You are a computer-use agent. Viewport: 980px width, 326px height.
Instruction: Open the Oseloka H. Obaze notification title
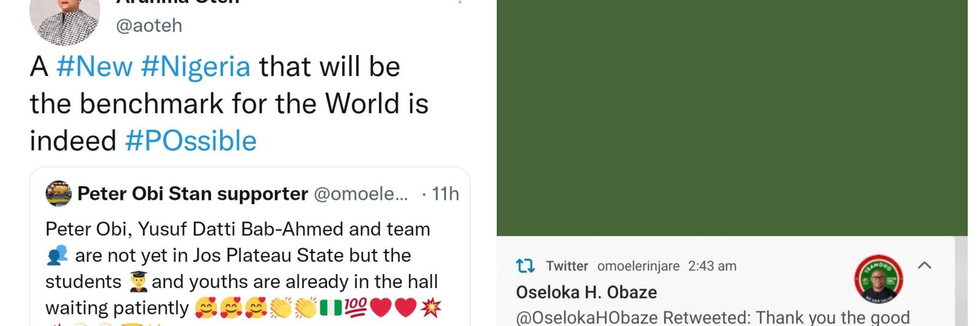pos(586,292)
